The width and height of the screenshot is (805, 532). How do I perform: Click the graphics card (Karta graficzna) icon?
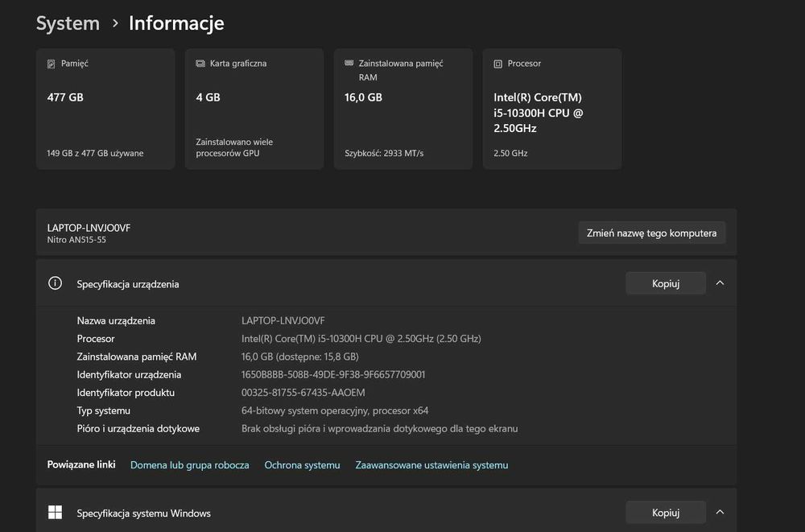click(200, 64)
